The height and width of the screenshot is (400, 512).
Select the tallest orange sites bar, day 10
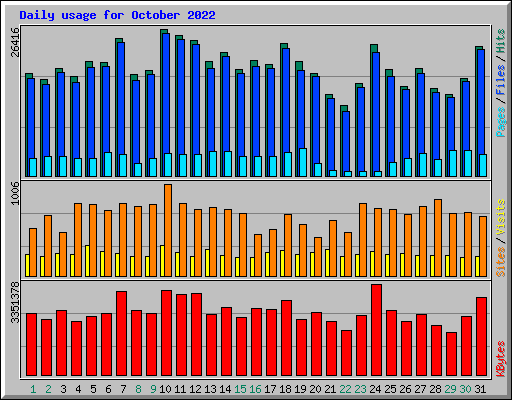(x=168, y=230)
